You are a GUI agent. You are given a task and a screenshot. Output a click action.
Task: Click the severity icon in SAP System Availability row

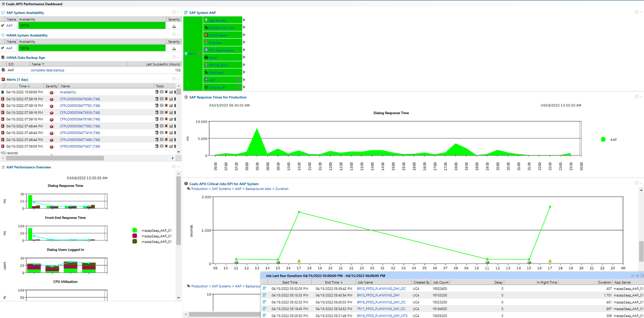pos(174,26)
